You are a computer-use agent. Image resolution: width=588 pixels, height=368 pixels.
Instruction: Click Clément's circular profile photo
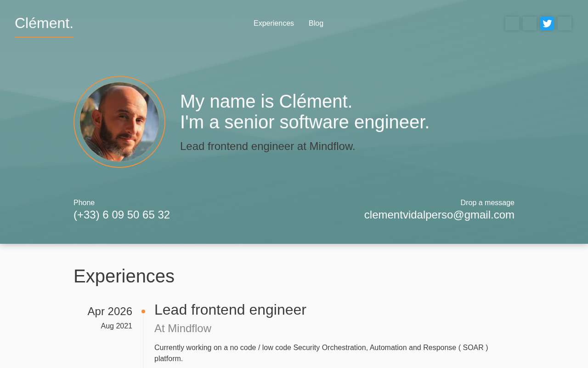[x=119, y=122]
